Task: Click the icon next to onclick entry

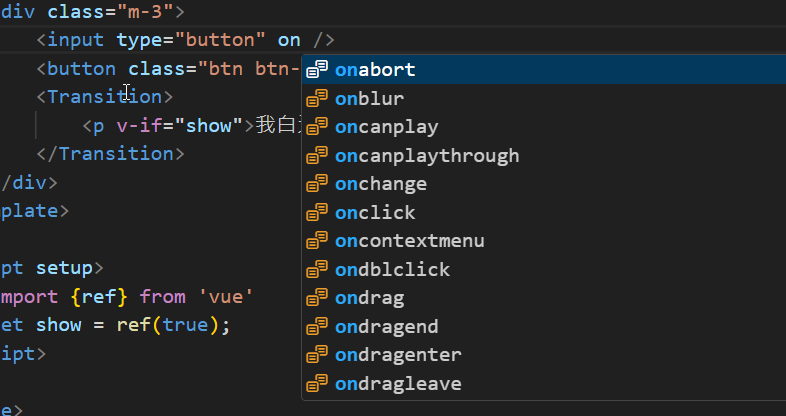Action: (317, 212)
